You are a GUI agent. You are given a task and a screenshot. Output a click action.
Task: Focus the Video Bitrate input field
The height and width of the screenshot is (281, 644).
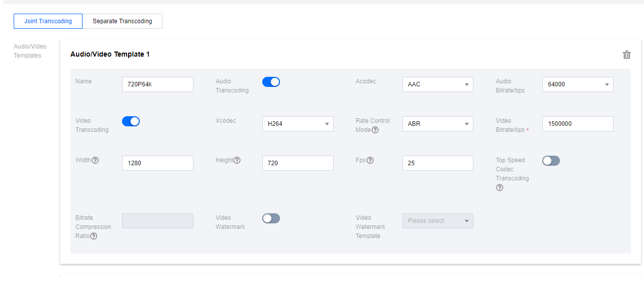578,124
